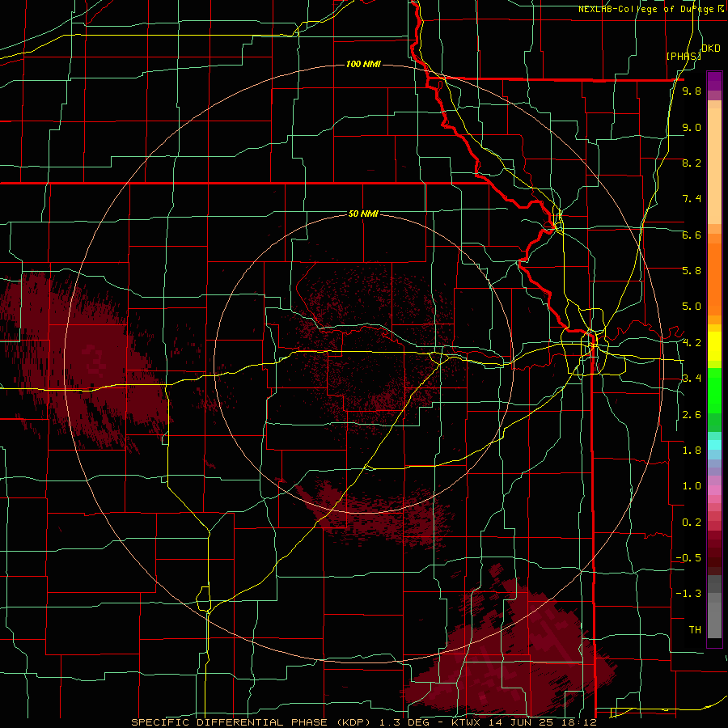Pick the orange segment of the color bar
The image size is (728, 728).
click(x=714, y=278)
